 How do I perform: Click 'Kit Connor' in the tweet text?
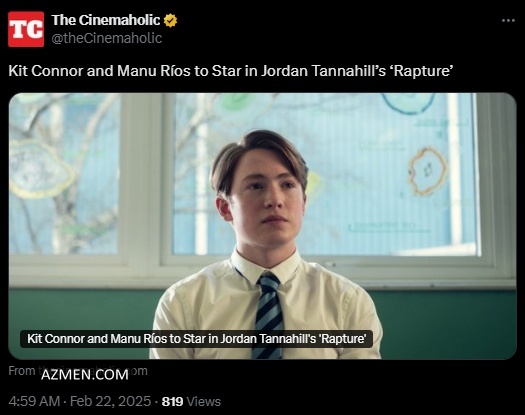(x=45, y=71)
